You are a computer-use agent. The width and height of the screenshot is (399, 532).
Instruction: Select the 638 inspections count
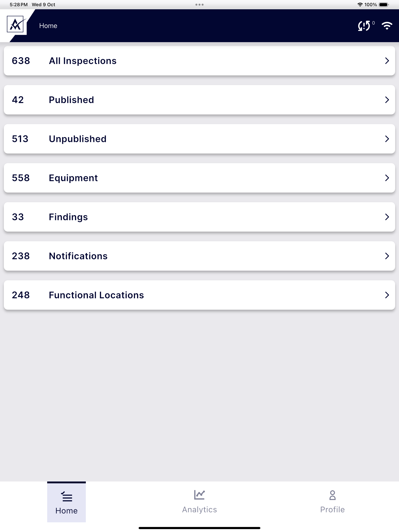[21, 61]
